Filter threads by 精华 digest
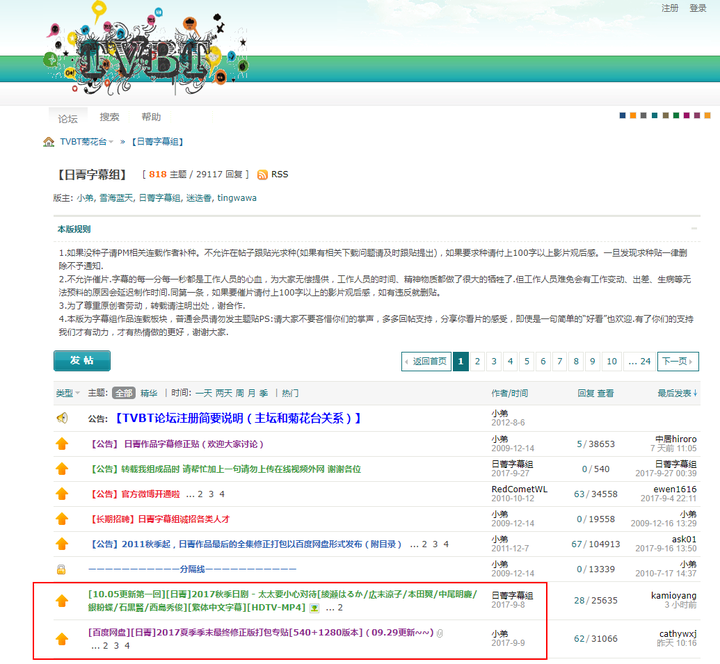This screenshot has height=664, width=720. click(x=149, y=393)
